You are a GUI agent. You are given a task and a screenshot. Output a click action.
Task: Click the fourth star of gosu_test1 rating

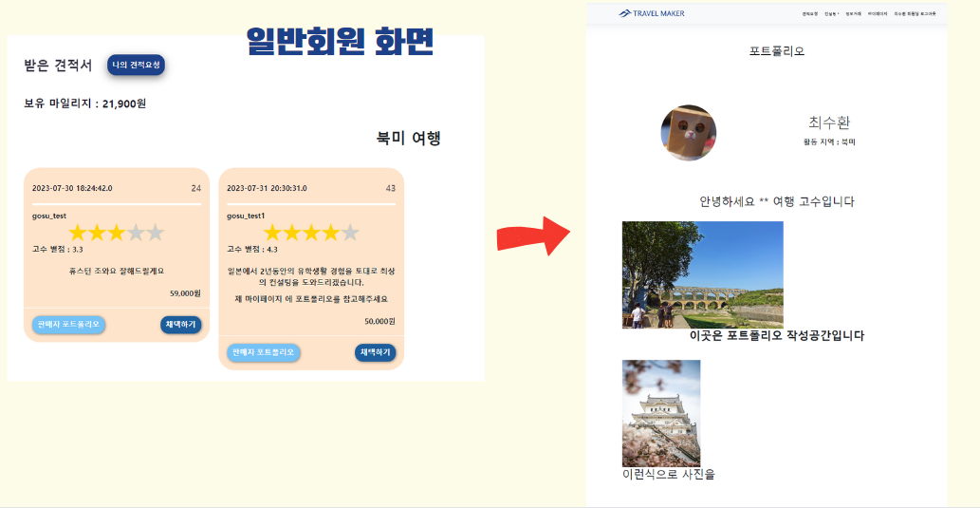pos(331,234)
